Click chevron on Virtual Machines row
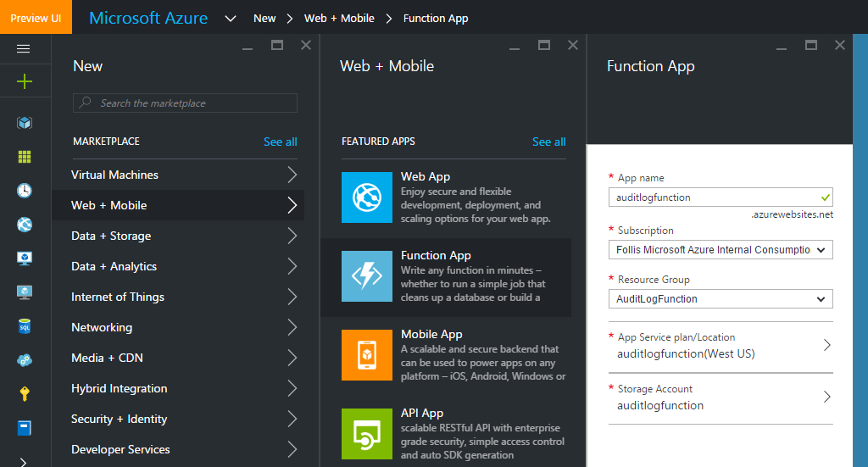Image resolution: width=868 pixels, height=467 pixels. click(x=292, y=175)
